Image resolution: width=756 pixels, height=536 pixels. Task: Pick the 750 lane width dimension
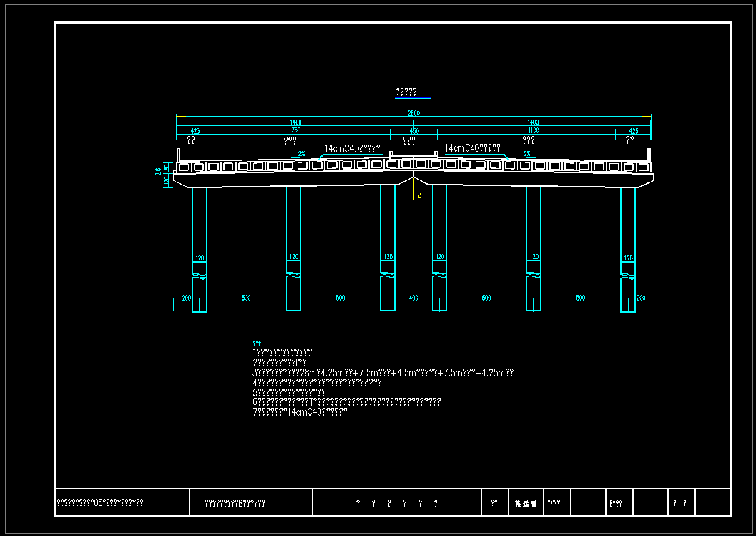point(295,131)
